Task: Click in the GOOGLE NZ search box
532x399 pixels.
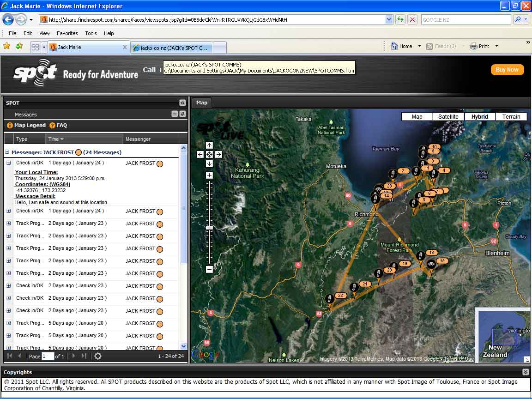Action: pyautogui.click(x=466, y=20)
